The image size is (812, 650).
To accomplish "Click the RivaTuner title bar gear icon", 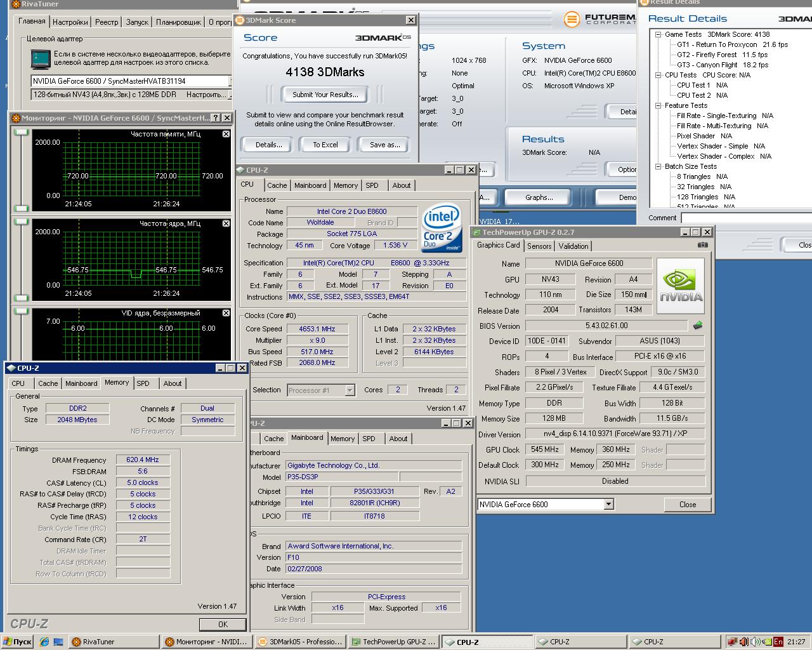I will coord(16,4).
